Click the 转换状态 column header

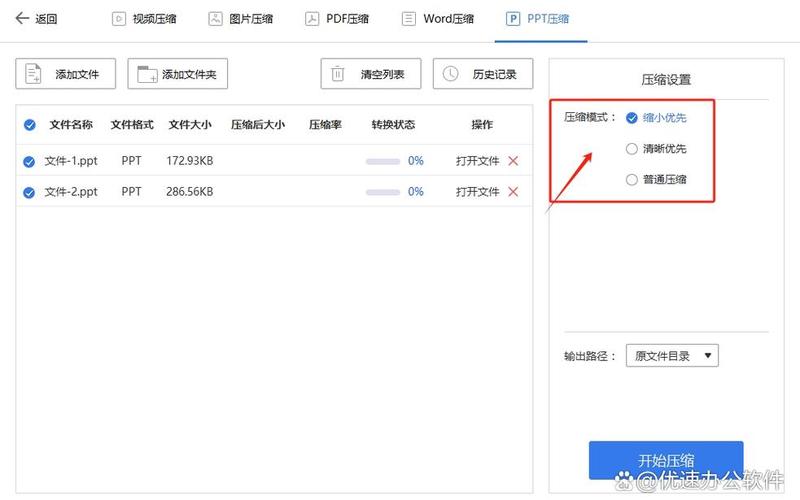click(393, 124)
